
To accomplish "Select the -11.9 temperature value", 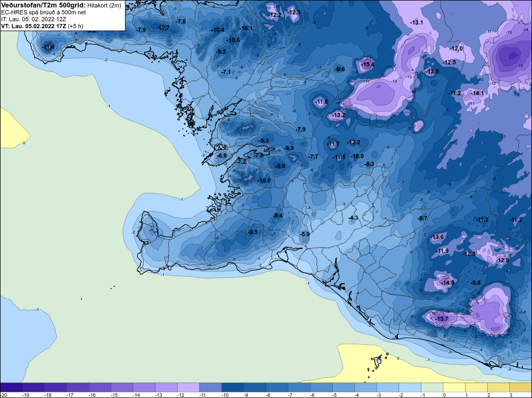I will point(442,251).
